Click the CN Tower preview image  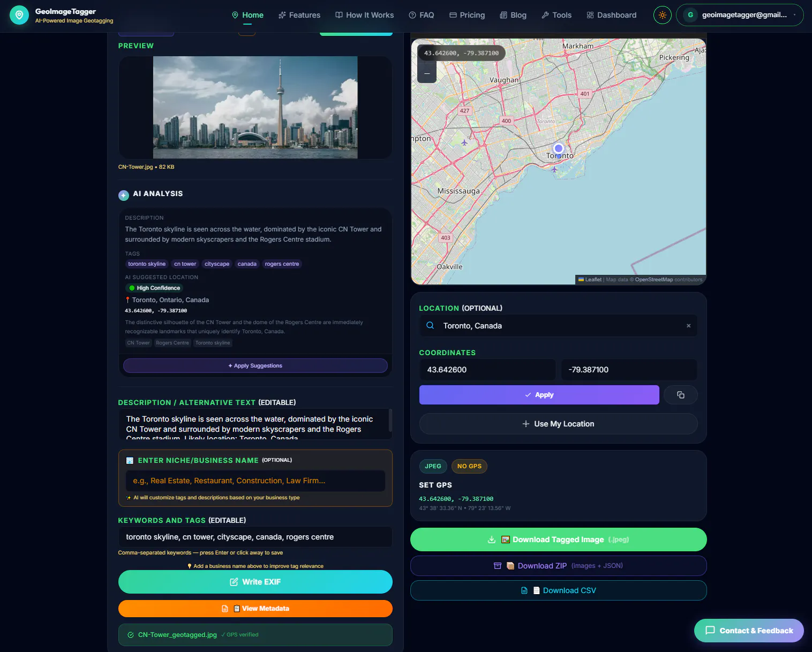click(x=255, y=107)
